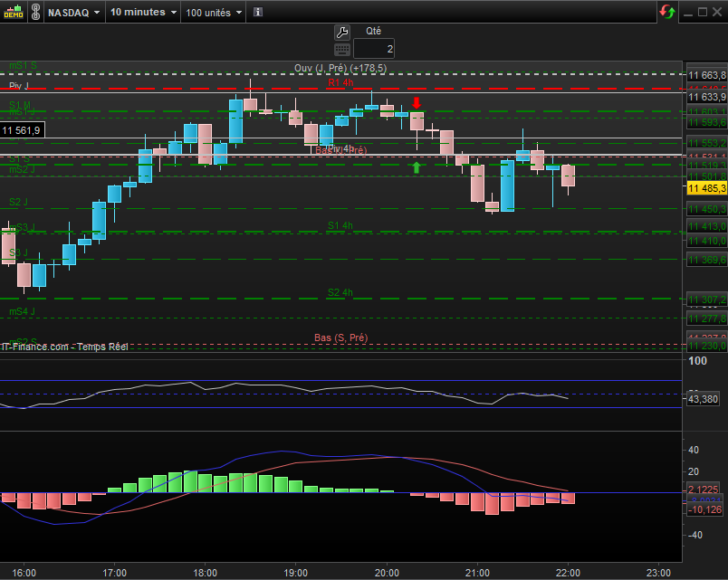Click the 11 663,8 price axis label
This screenshot has height=580, width=728.
click(707, 75)
